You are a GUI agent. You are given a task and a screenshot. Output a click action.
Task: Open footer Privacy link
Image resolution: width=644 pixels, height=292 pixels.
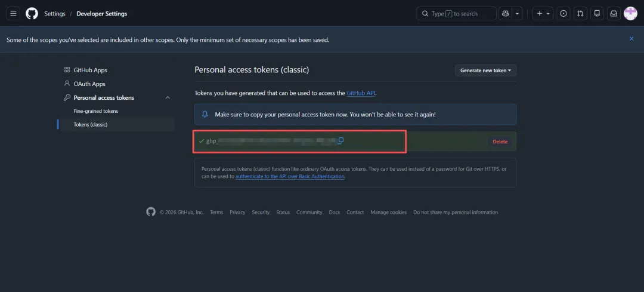[237, 212]
